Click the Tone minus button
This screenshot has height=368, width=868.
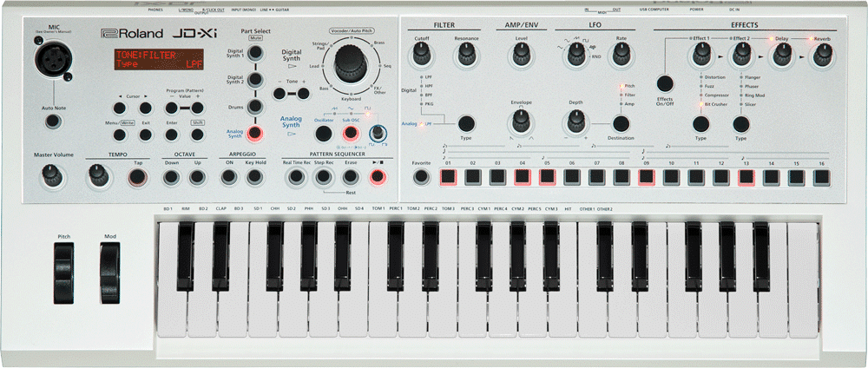click(x=279, y=94)
